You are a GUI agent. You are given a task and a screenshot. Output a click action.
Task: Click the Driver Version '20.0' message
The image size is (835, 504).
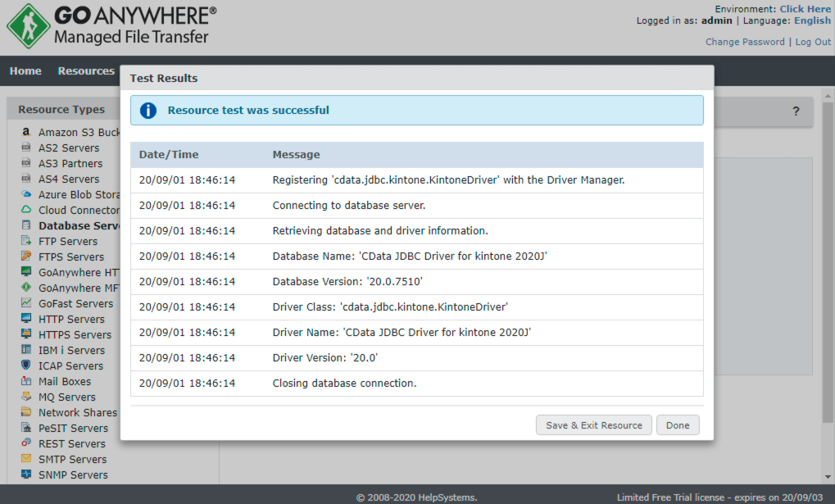point(324,358)
